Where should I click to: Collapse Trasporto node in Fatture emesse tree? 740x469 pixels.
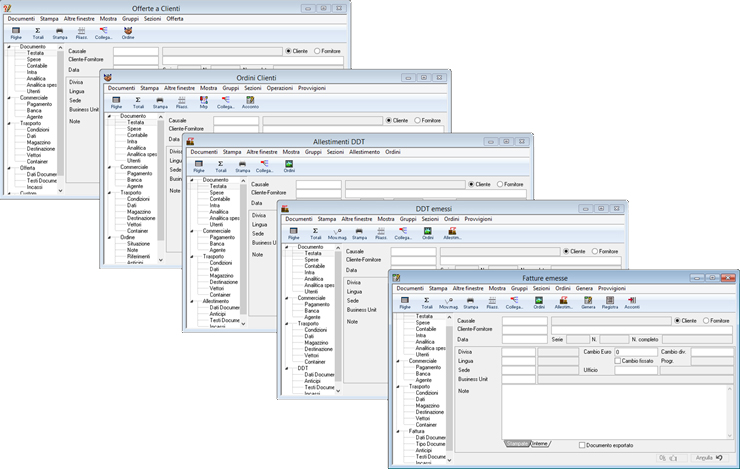point(398,386)
